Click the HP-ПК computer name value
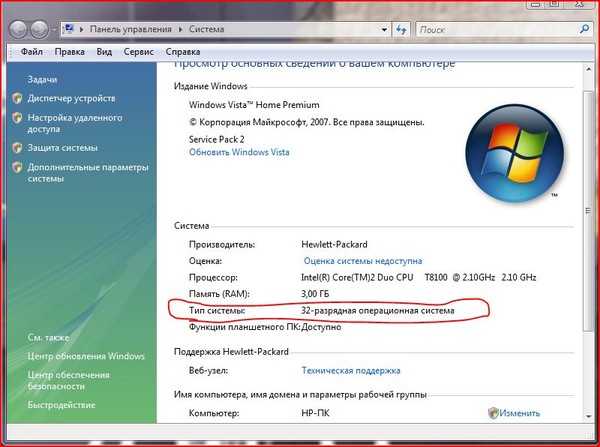The width and height of the screenshot is (600, 447). [315, 413]
